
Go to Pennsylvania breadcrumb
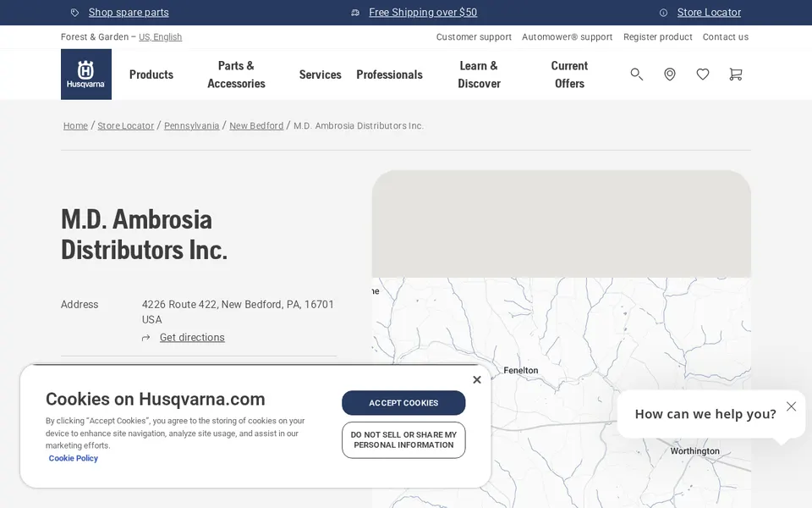pos(192,126)
